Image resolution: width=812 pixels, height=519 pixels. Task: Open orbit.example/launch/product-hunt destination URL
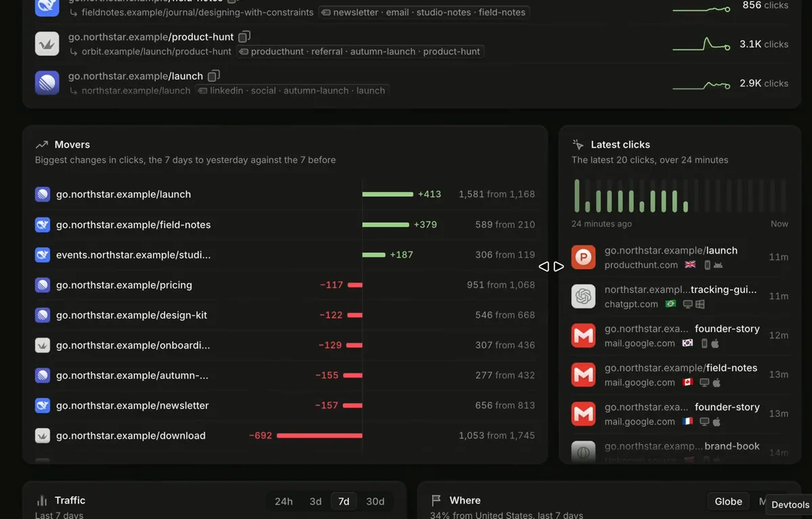coord(156,51)
